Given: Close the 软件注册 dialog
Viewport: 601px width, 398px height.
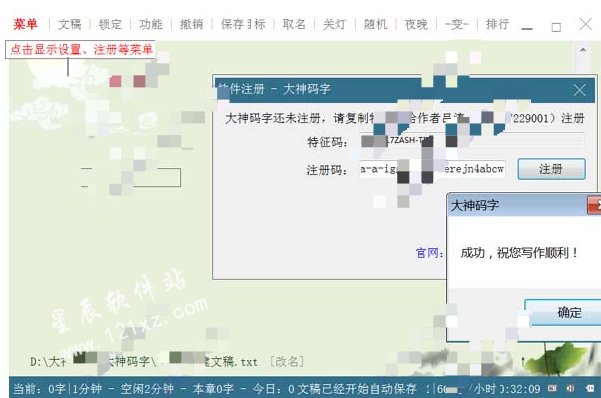Looking at the screenshot, I should click(580, 90).
